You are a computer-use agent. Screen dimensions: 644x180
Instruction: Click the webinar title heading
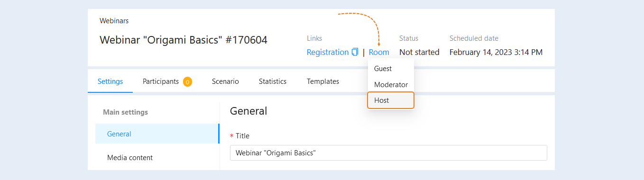[x=184, y=40]
